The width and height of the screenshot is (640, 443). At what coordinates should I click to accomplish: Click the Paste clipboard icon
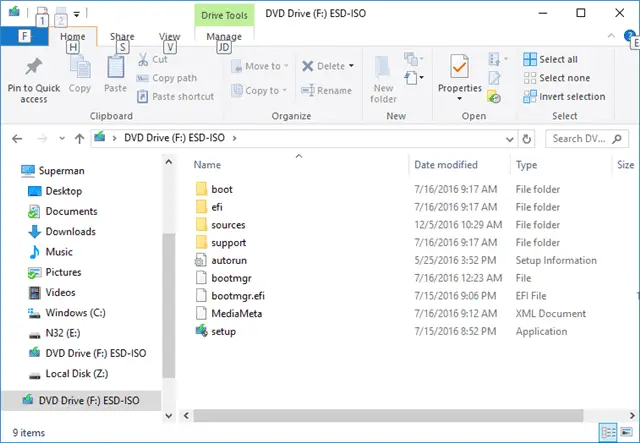(x=116, y=67)
